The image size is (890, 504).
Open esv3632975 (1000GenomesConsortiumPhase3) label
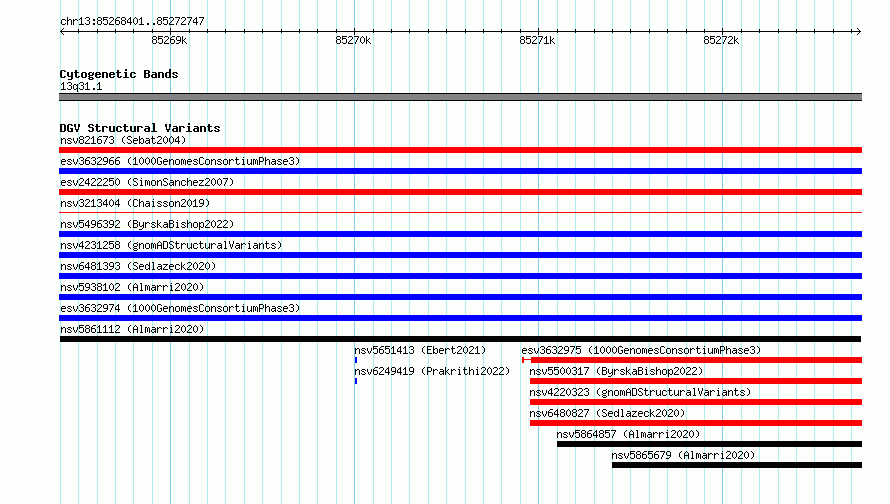641,350
